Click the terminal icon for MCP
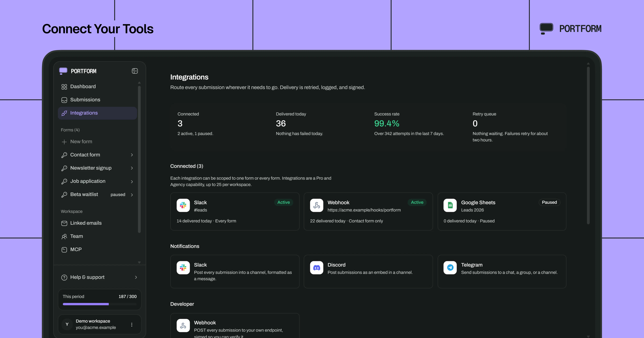Image resolution: width=644 pixels, height=338 pixels. (x=64, y=250)
